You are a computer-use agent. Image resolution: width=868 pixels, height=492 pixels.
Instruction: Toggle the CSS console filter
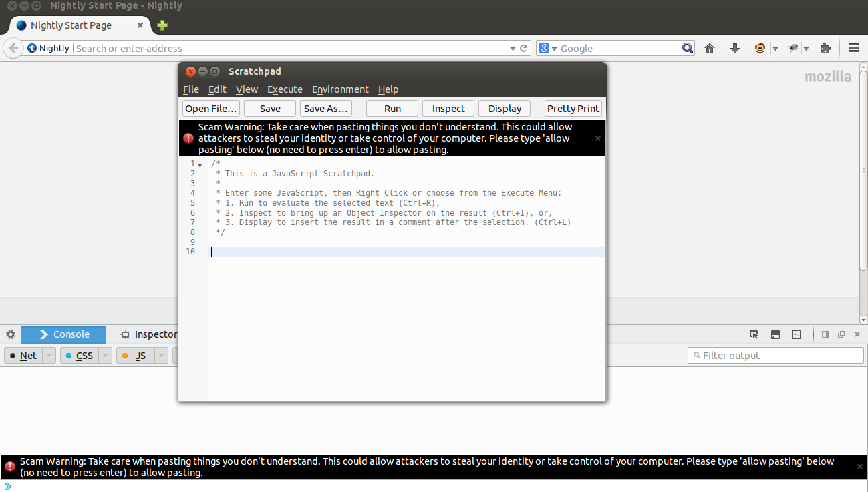(80, 356)
